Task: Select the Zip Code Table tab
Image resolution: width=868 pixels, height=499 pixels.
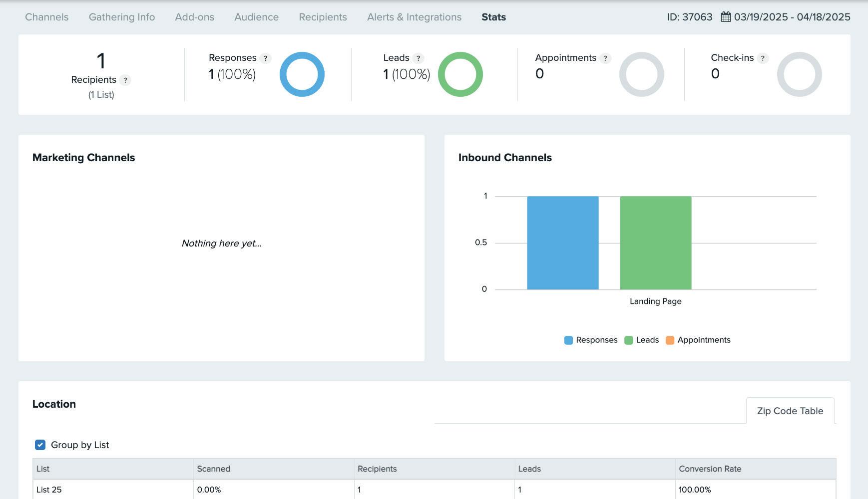Action: (790, 411)
